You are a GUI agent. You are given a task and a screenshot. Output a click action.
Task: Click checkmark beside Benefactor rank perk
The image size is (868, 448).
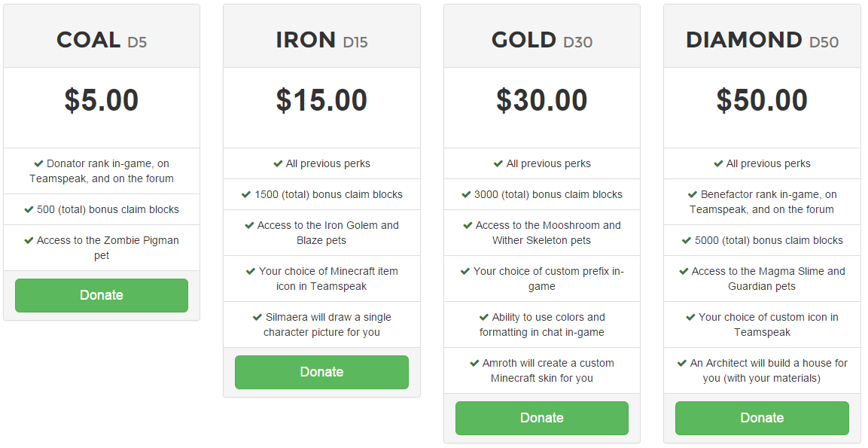693,194
